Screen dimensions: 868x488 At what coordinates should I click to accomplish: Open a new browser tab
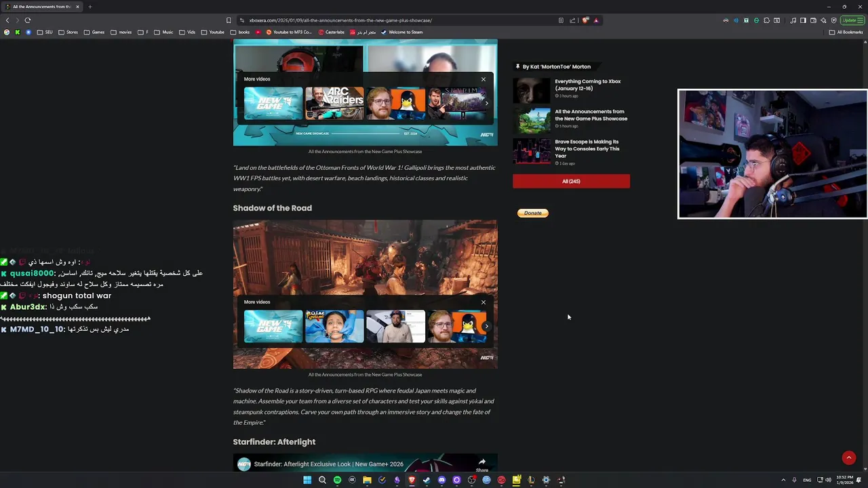point(90,7)
